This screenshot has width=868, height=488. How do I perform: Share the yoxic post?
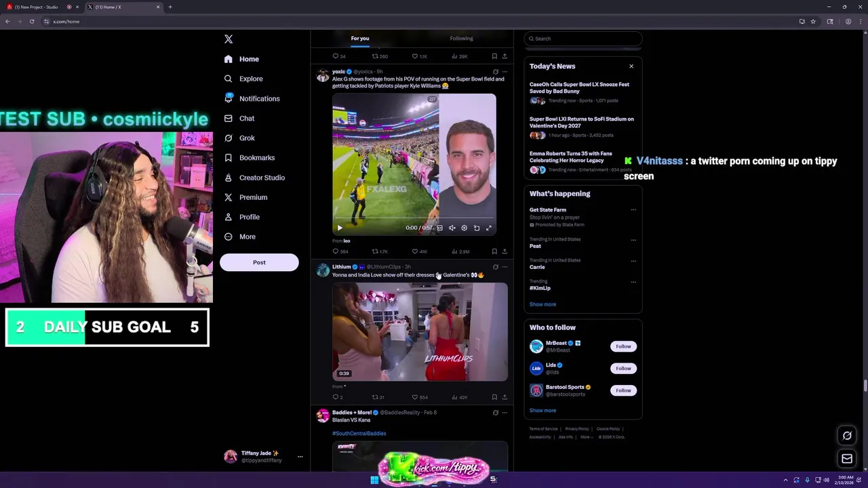505,251
